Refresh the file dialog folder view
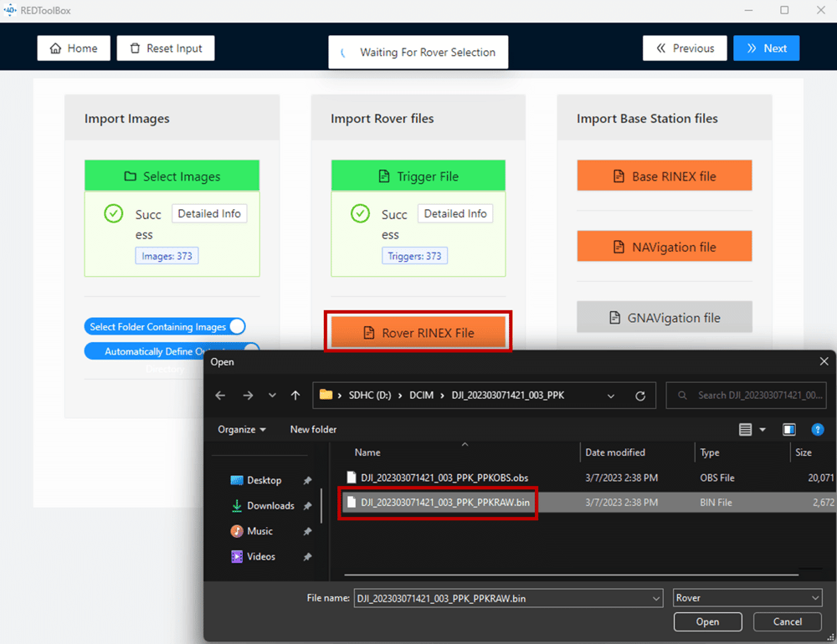The image size is (837, 644). (x=640, y=395)
